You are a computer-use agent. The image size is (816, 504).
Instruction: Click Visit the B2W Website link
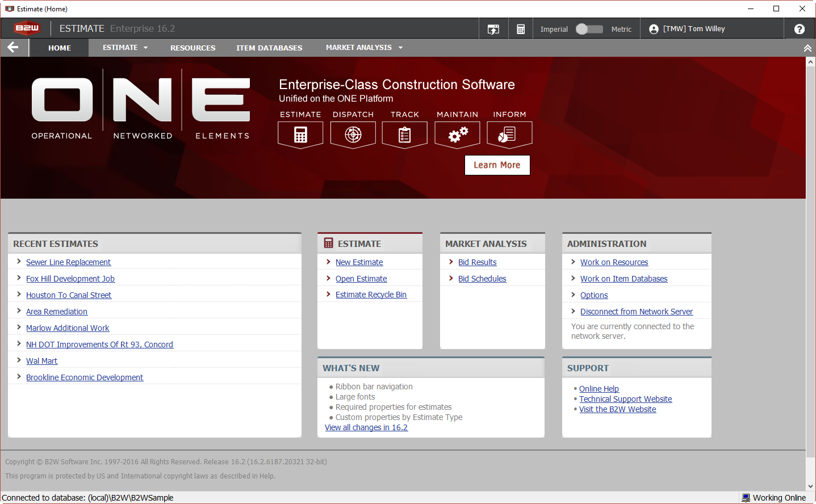(617, 409)
